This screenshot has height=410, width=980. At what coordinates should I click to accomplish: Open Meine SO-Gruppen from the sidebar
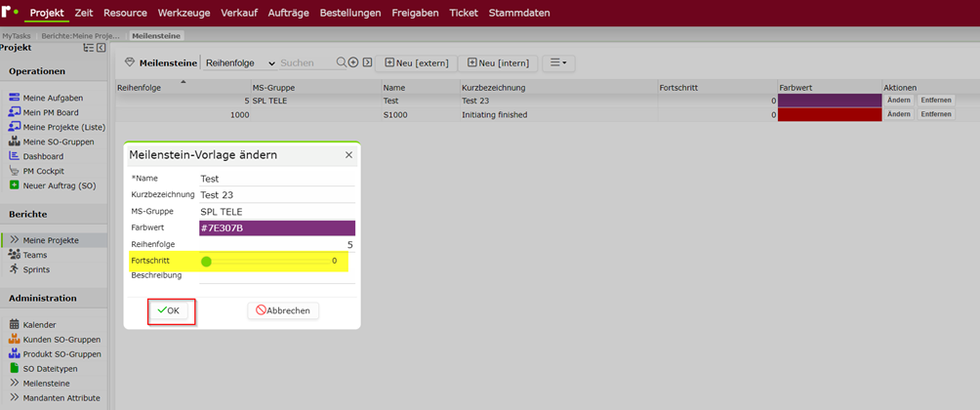click(x=52, y=142)
